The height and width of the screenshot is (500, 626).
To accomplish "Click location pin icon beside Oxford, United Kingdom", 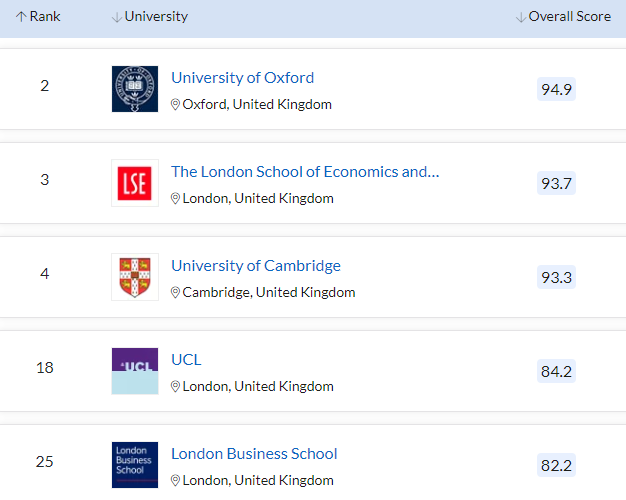I will pyautogui.click(x=175, y=104).
